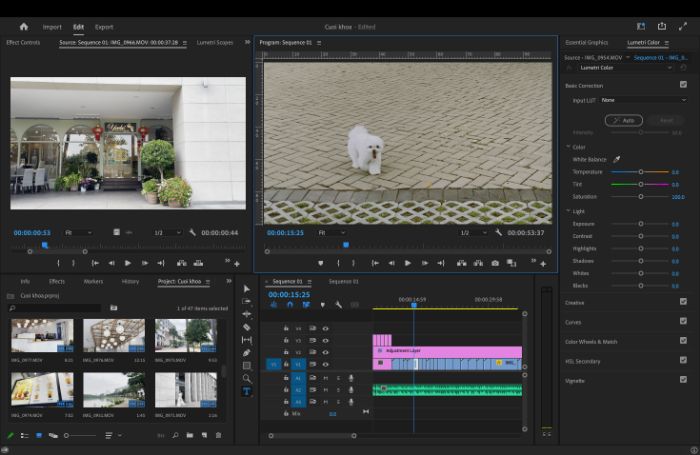
Task: Go to In point in Program monitor
Action: coord(375,263)
